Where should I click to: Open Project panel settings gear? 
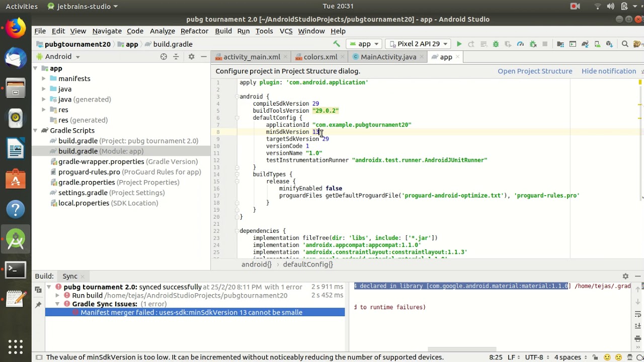pyautogui.click(x=191, y=57)
